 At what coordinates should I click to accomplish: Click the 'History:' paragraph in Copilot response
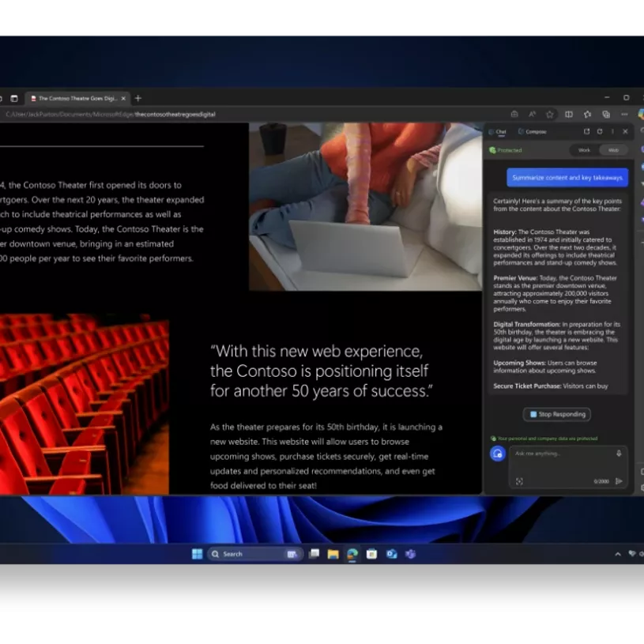point(555,247)
